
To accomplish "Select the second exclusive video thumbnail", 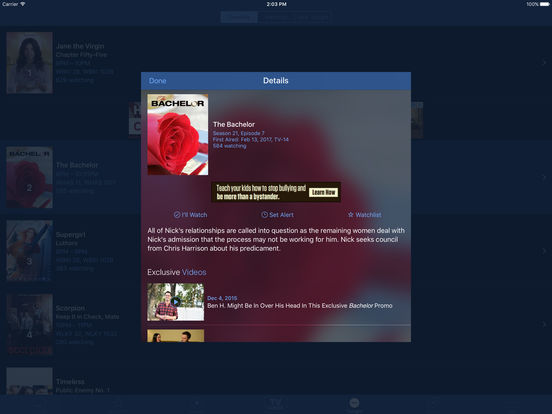I will tap(175, 335).
